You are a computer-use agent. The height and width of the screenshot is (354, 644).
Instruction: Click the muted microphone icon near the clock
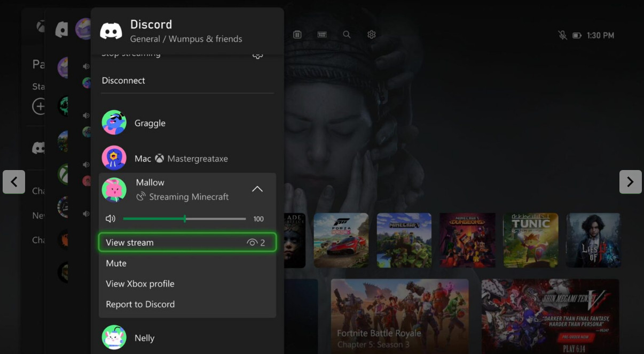coord(562,35)
